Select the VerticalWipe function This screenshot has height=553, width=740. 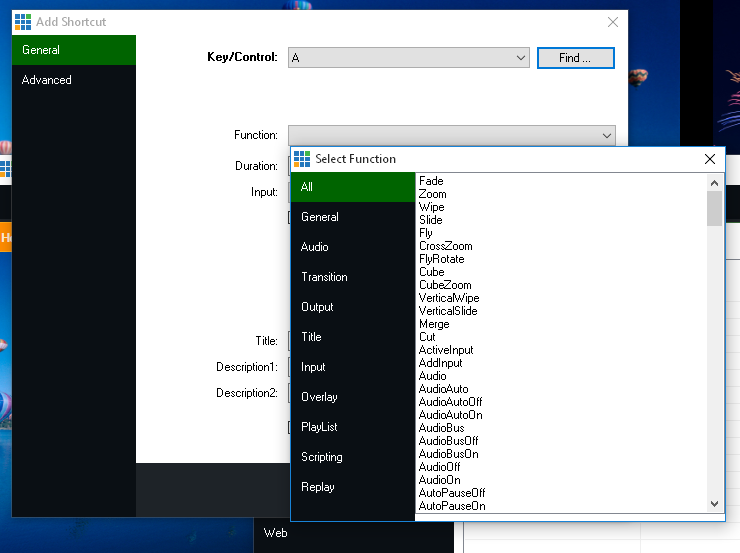pos(449,298)
